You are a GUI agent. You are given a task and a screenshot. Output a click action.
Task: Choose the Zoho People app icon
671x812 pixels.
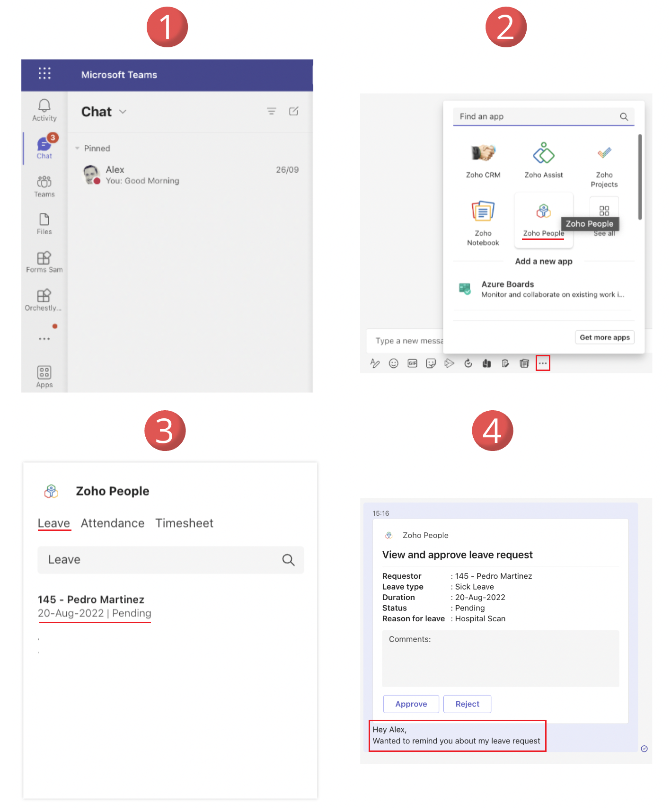[x=544, y=211]
